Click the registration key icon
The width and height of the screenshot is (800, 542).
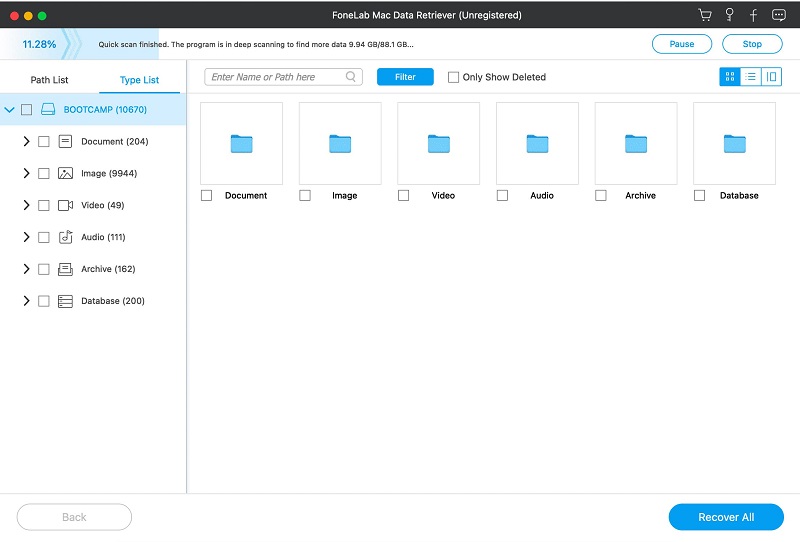729,15
